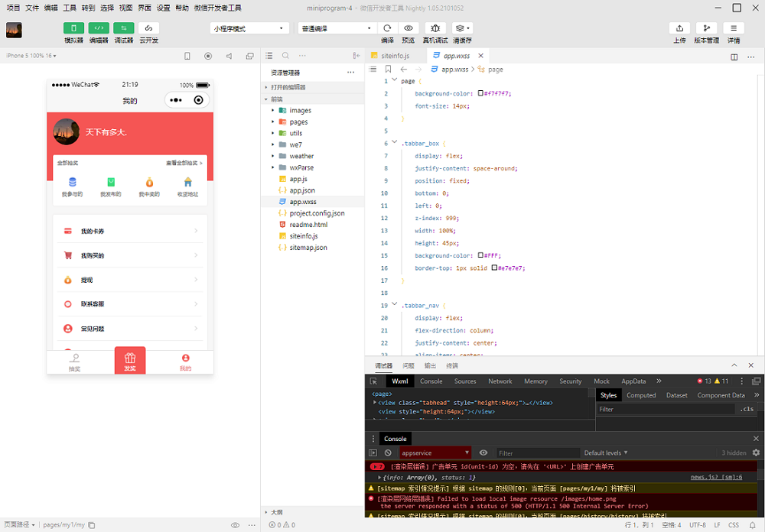Click the Styles filter input field
This screenshot has height=532, width=765.
pyautogui.click(x=666, y=409)
